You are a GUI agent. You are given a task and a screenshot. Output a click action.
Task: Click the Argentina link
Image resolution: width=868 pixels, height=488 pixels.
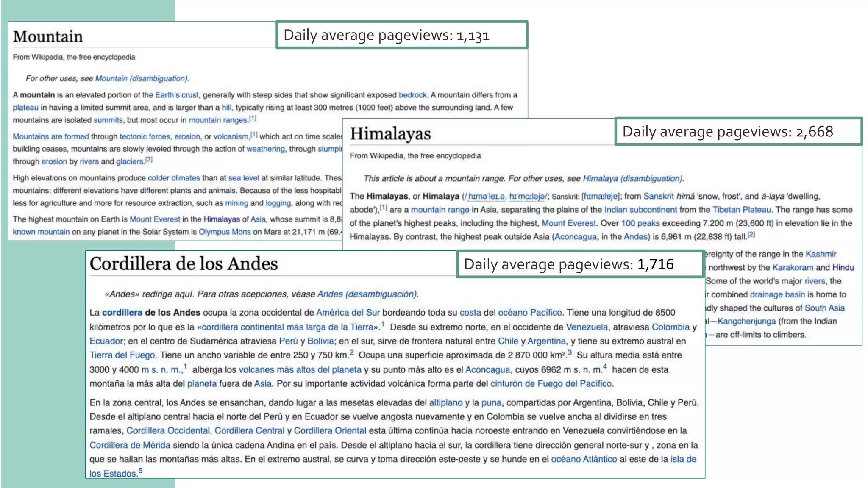[x=546, y=341]
